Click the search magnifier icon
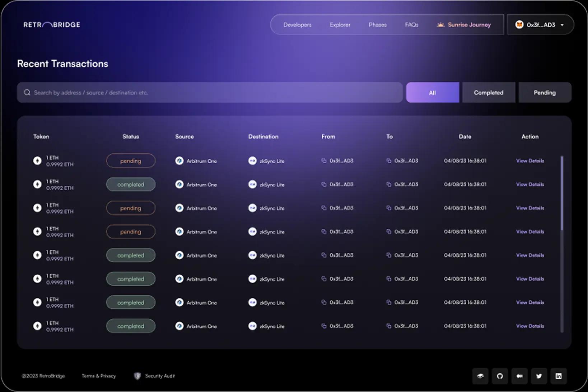The width and height of the screenshot is (588, 392). 27,92
